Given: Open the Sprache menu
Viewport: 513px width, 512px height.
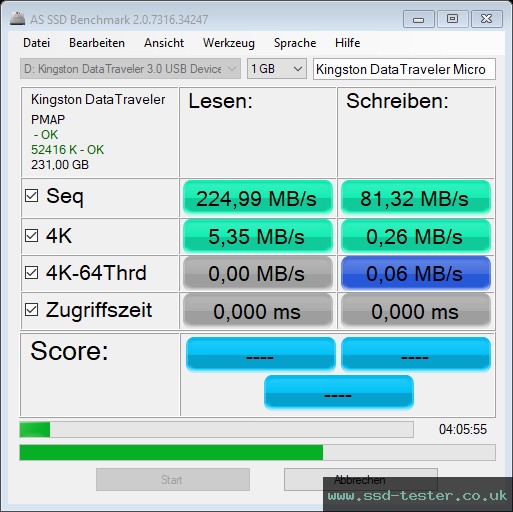Looking at the screenshot, I should coord(295,43).
